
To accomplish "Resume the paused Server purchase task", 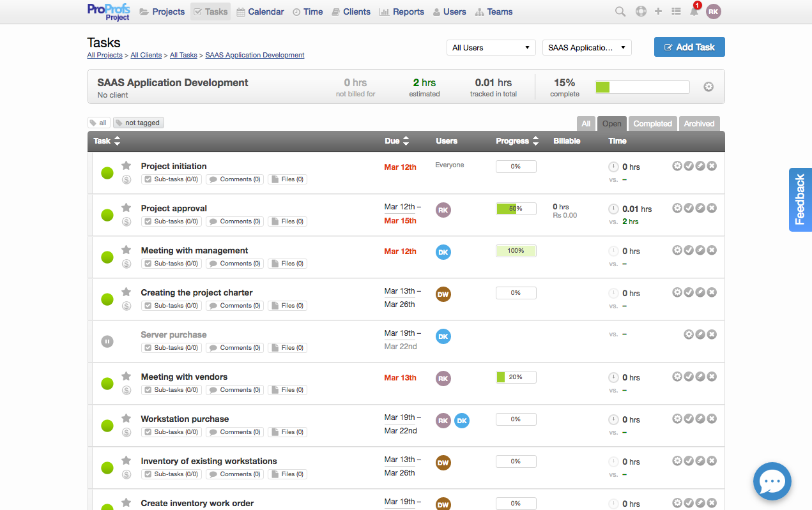I will pyautogui.click(x=107, y=341).
